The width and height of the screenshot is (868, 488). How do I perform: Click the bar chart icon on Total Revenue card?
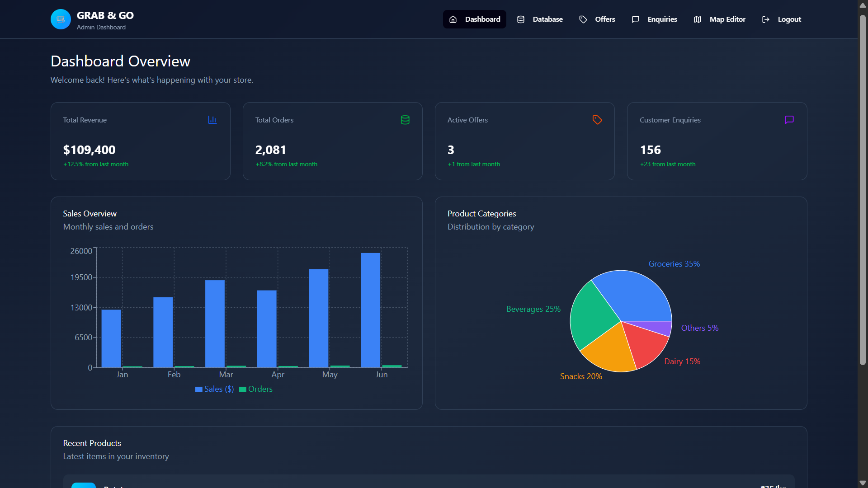click(212, 120)
